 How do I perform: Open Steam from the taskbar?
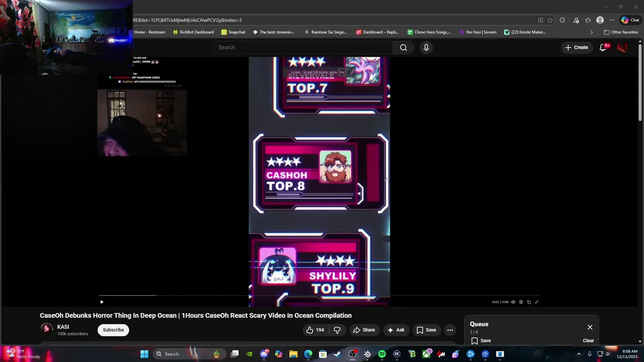(x=338, y=354)
